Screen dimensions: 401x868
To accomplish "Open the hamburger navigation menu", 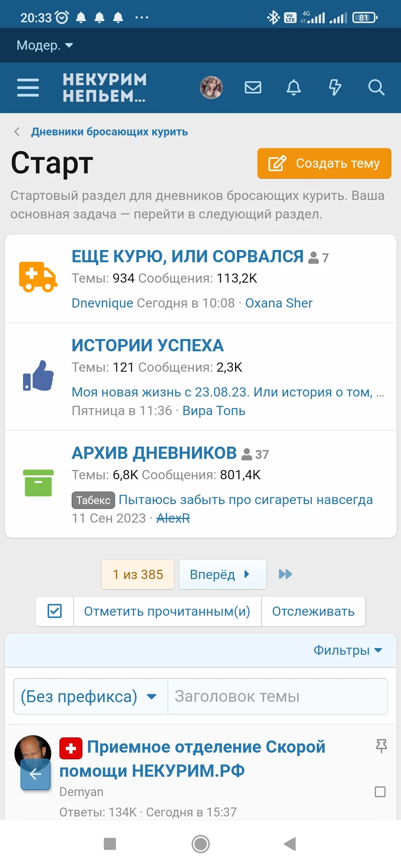I will (x=28, y=88).
